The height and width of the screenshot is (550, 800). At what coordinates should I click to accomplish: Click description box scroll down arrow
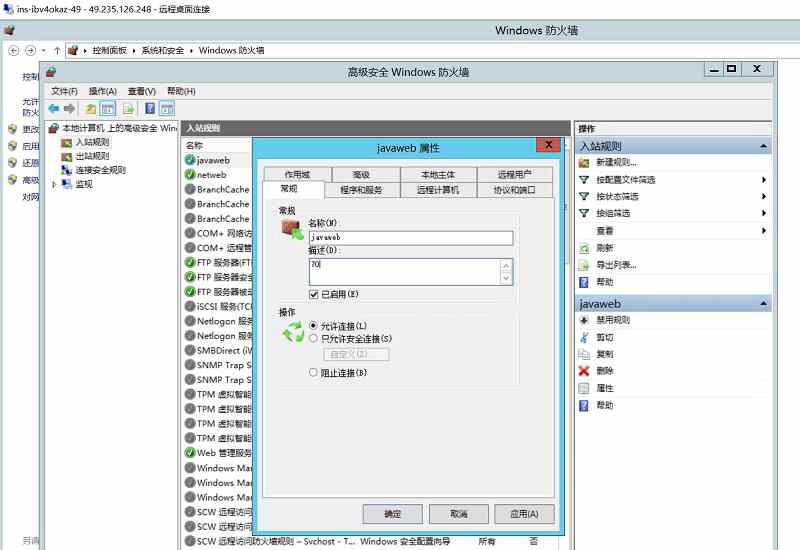pyautogui.click(x=506, y=278)
